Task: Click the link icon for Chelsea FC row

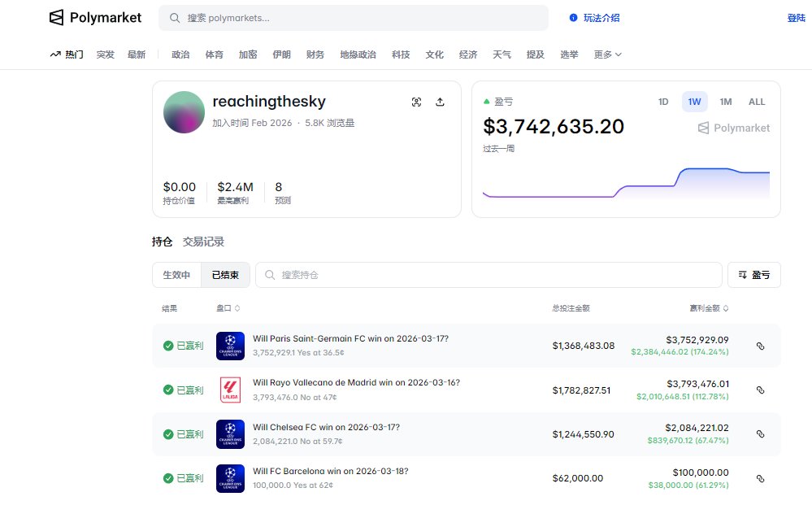Action: click(760, 434)
